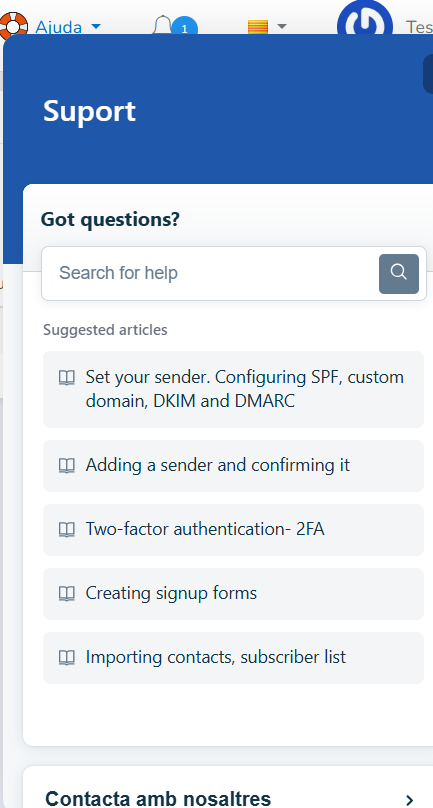Click the Search for help field
This screenshot has width=433, height=808.
point(210,273)
